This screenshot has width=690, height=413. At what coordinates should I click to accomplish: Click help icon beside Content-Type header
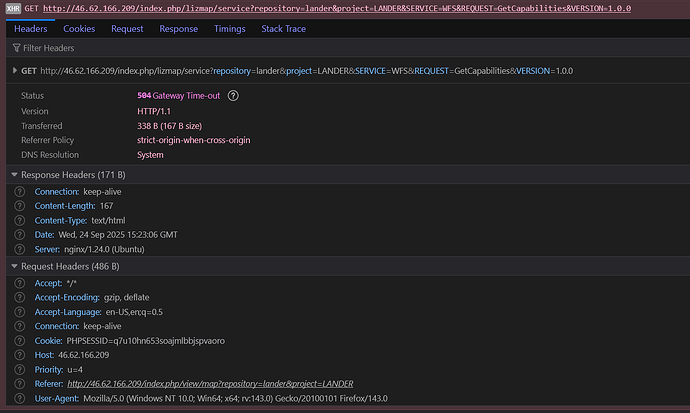pos(20,220)
